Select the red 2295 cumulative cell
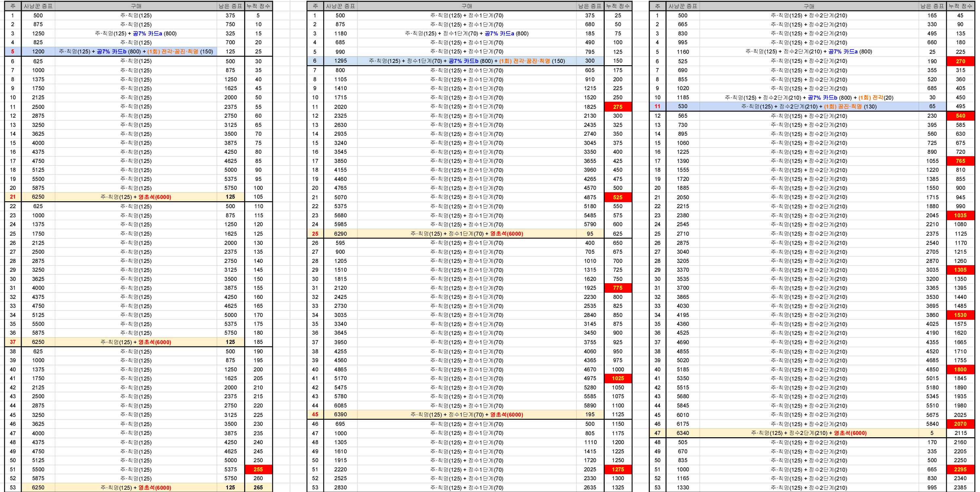Screen dimensions: 980x492 [960, 469]
